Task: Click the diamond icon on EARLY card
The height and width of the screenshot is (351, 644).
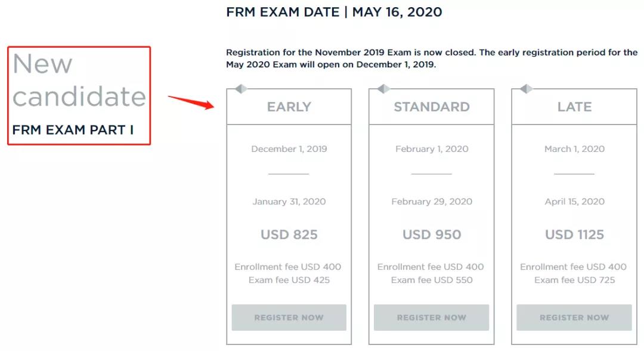Action: [x=241, y=89]
